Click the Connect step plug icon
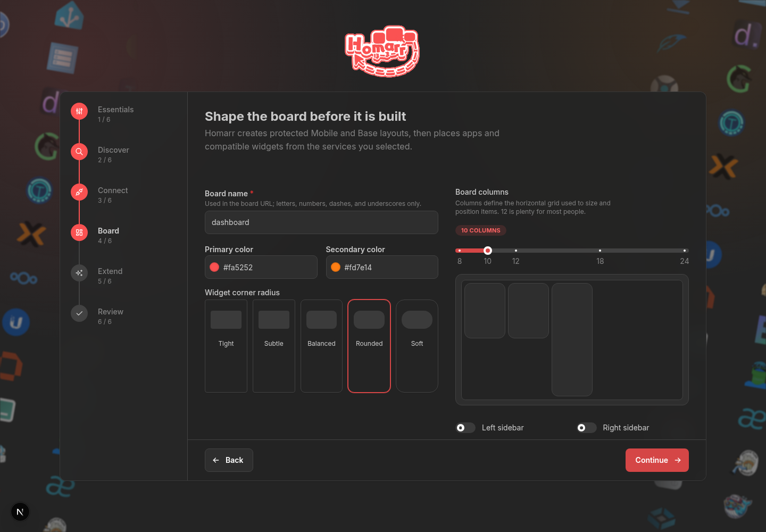Image resolution: width=766 pixels, height=532 pixels. (79, 192)
